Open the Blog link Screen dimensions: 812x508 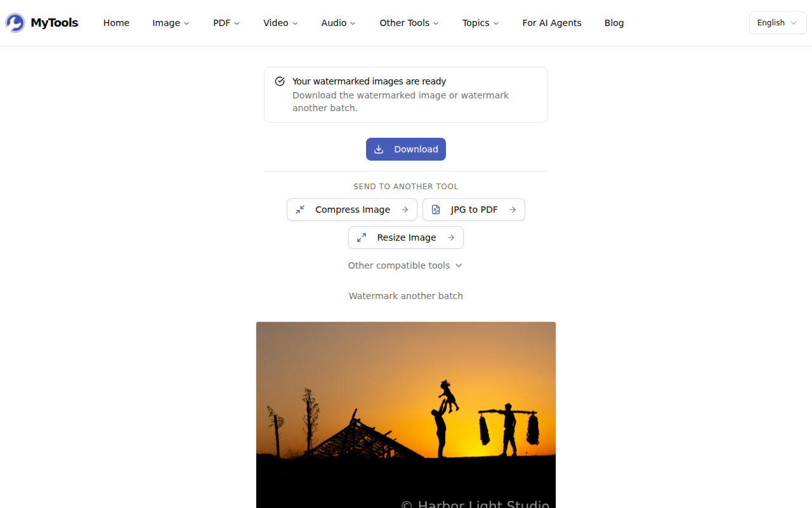(x=614, y=23)
